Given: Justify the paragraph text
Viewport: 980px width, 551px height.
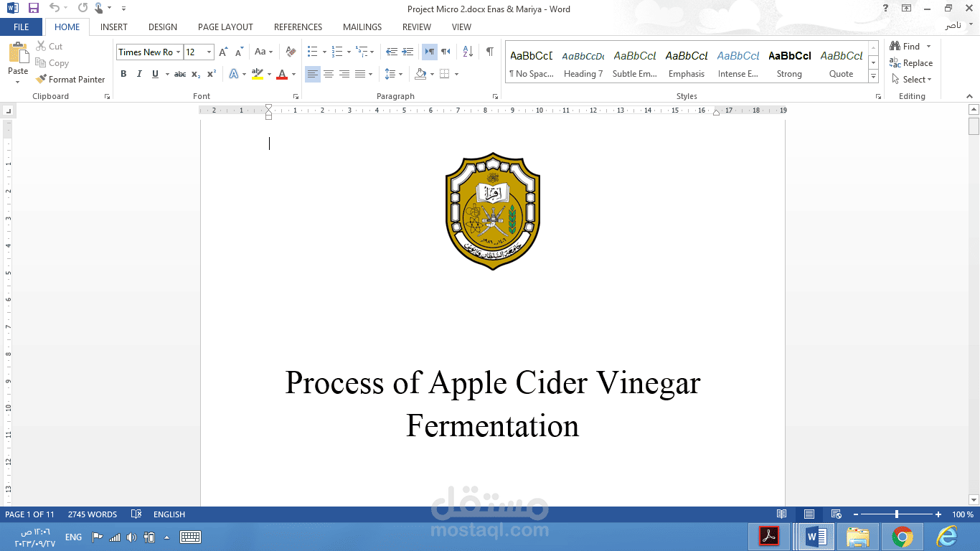Looking at the screenshot, I should 360,74.
